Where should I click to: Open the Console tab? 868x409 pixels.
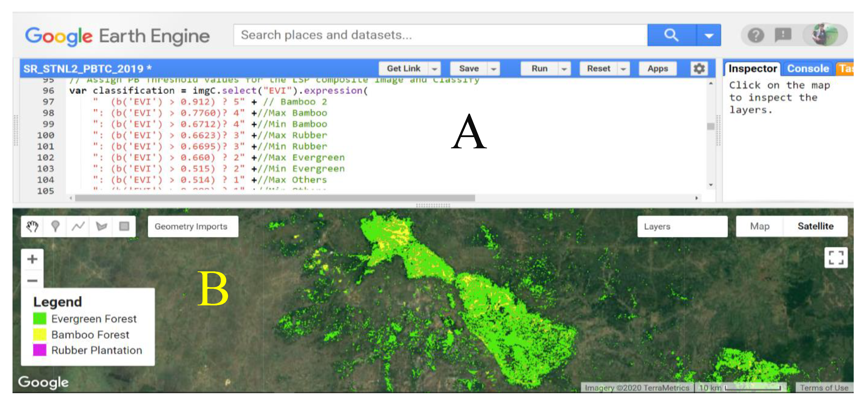tap(808, 69)
